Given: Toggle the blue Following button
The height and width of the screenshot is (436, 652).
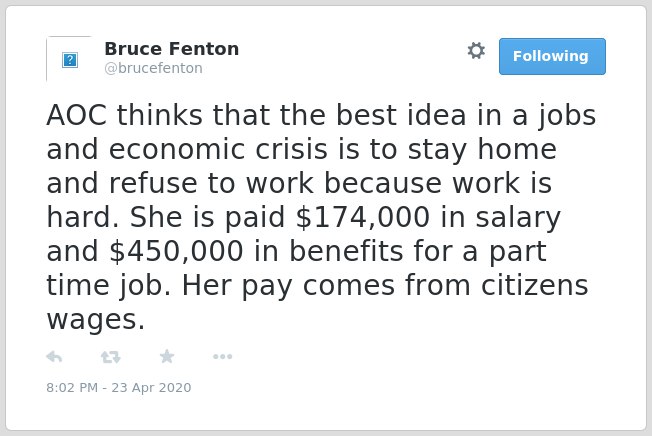Looking at the screenshot, I should click(x=552, y=56).
